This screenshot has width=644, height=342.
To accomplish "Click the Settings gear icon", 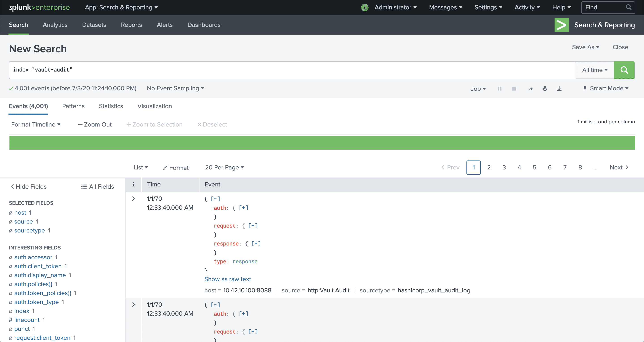I will [x=489, y=7].
